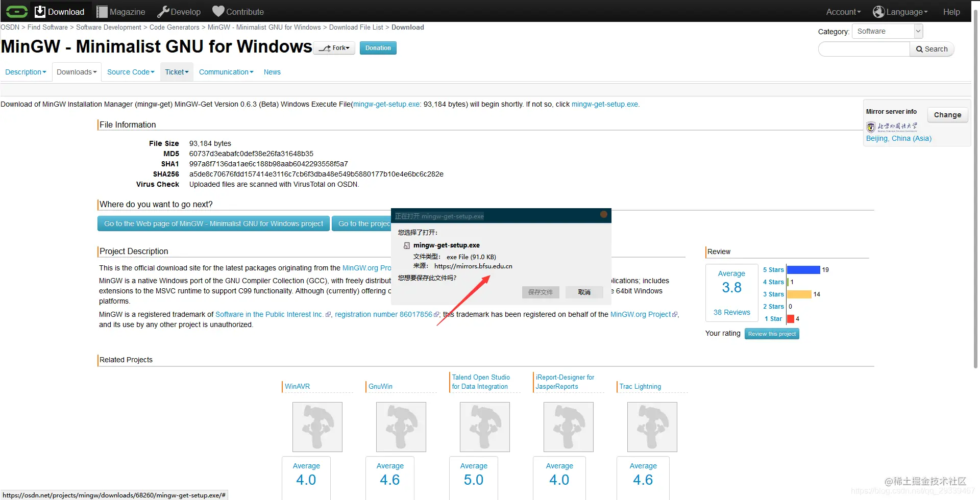Click the mirror university logo
980x500 pixels.
pyautogui.click(x=892, y=127)
